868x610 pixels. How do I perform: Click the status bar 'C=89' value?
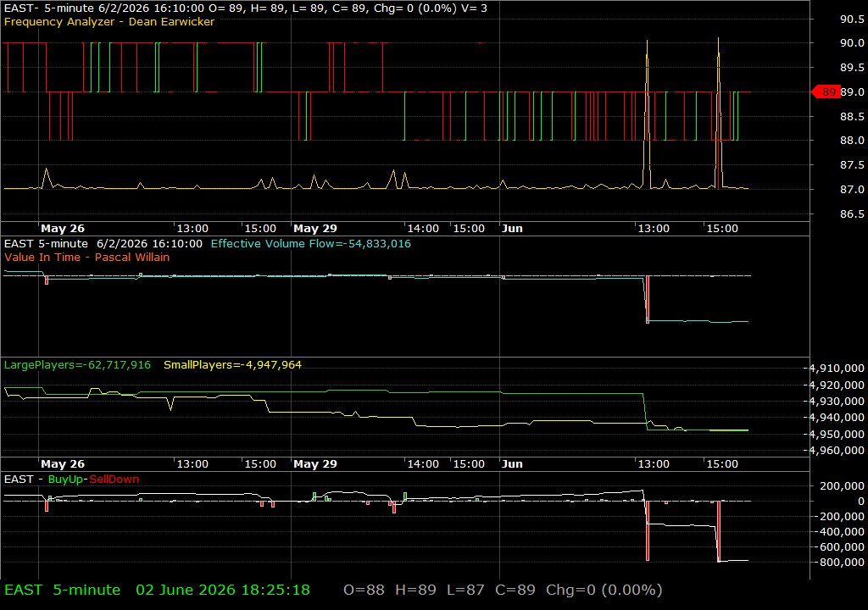pos(515,590)
